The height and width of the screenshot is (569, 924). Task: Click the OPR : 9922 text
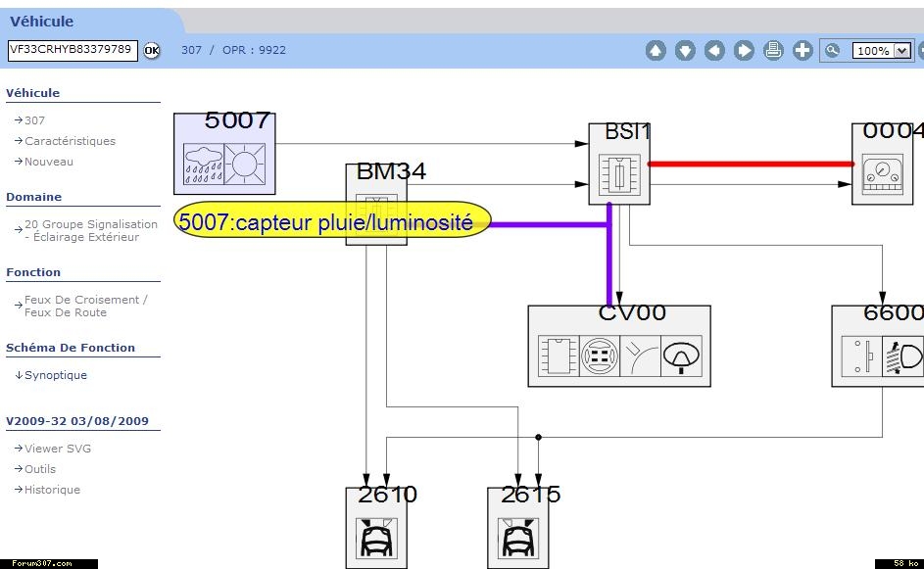tap(254, 50)
